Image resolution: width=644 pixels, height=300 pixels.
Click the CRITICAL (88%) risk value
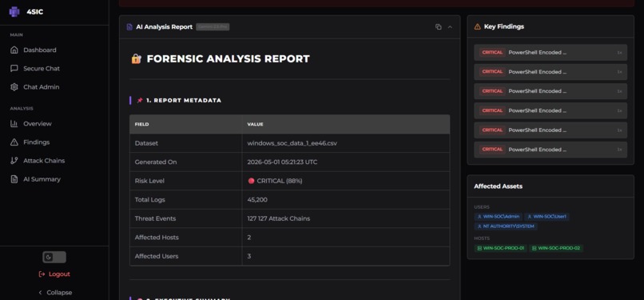click(x=280, y=181)
